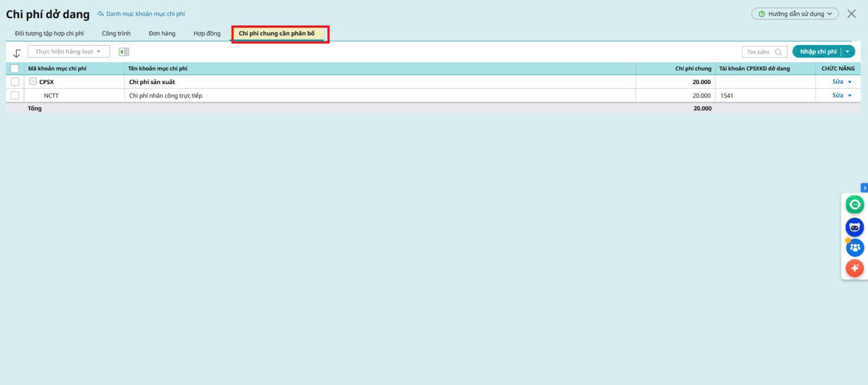Switch to the Hợp đồng tab

(207, 34)
